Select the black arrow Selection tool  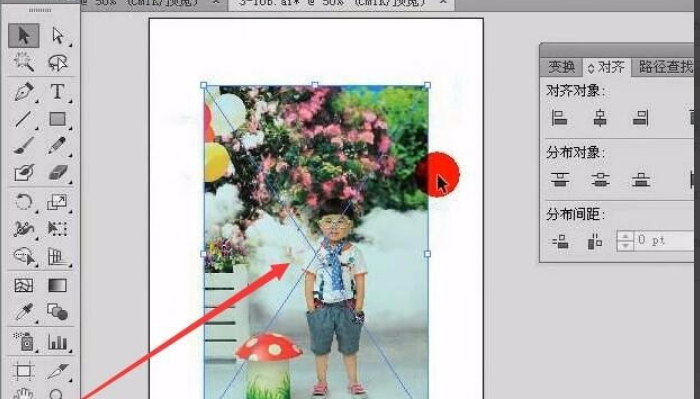24,35
